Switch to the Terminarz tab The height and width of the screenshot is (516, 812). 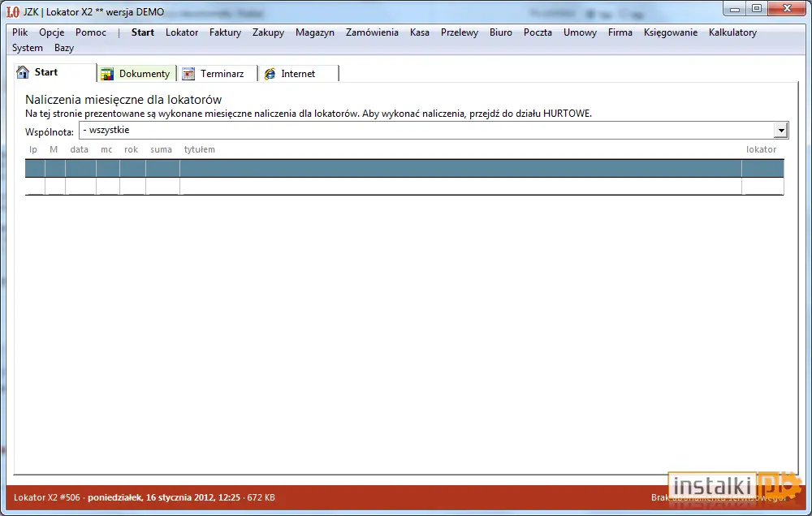coord(218,74)
